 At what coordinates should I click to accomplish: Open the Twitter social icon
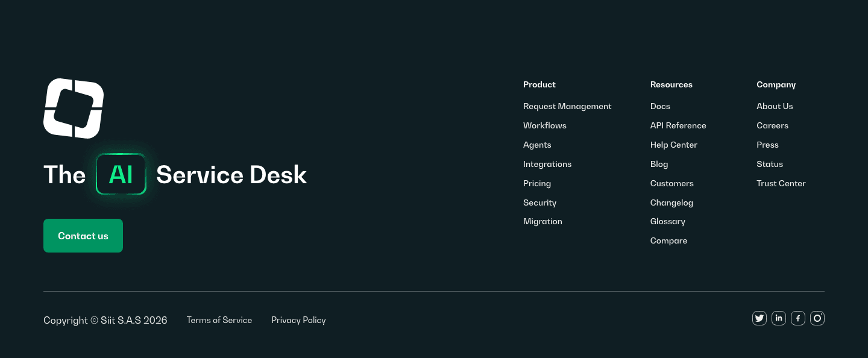(759, 318)
